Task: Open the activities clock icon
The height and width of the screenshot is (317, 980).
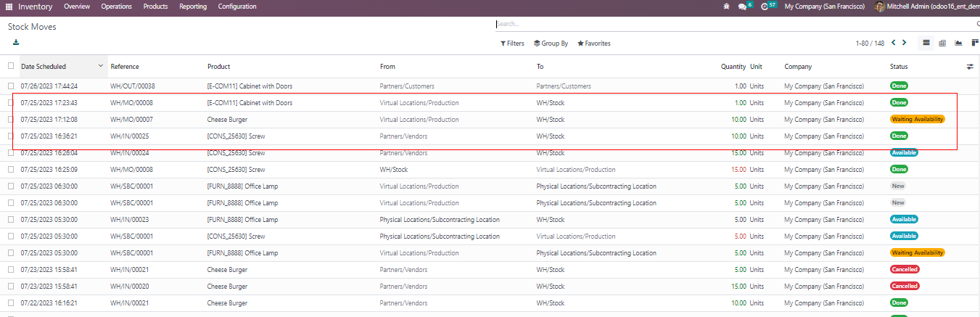Action: [x=765, y=7]
